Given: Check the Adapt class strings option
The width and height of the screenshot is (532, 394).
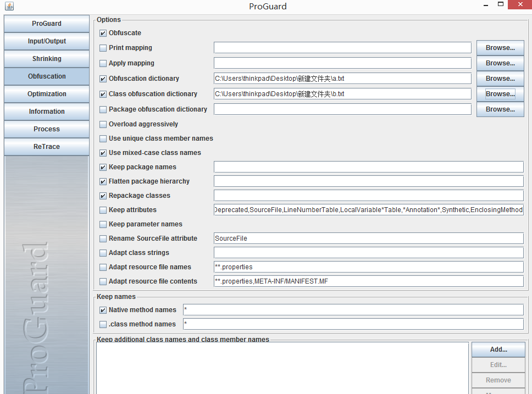Looking at the screenshot, I should pyautogui.click(x=103, y=253).
